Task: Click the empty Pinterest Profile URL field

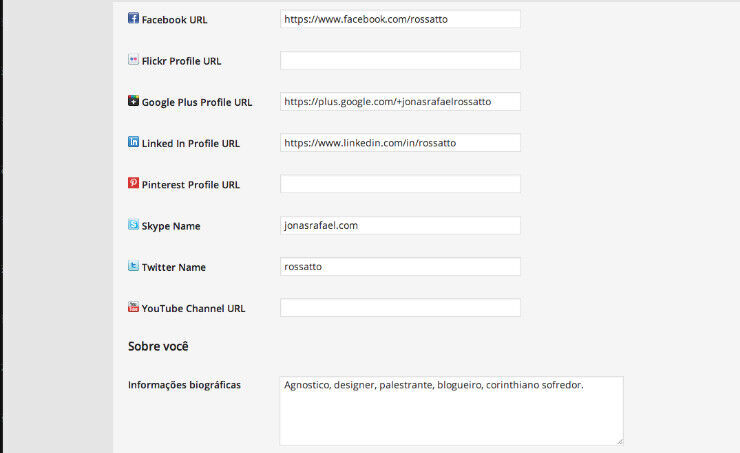Action: pos(400,184)
